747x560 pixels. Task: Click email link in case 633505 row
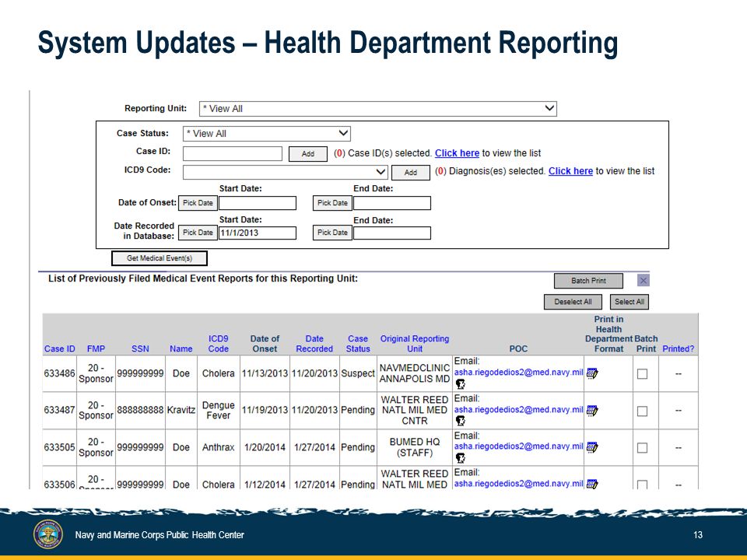click(518, 446)
